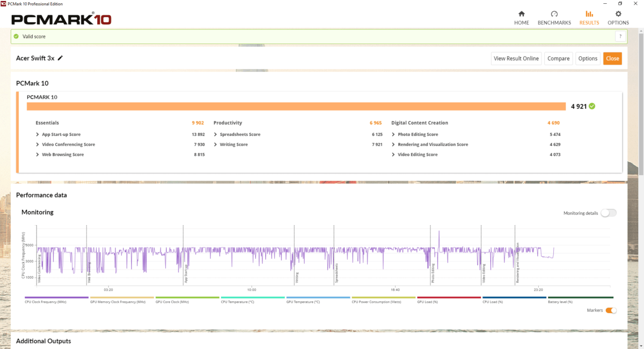
Task: Click the CPU Clock Frequency legend swatch
Action: coord(56,297)
